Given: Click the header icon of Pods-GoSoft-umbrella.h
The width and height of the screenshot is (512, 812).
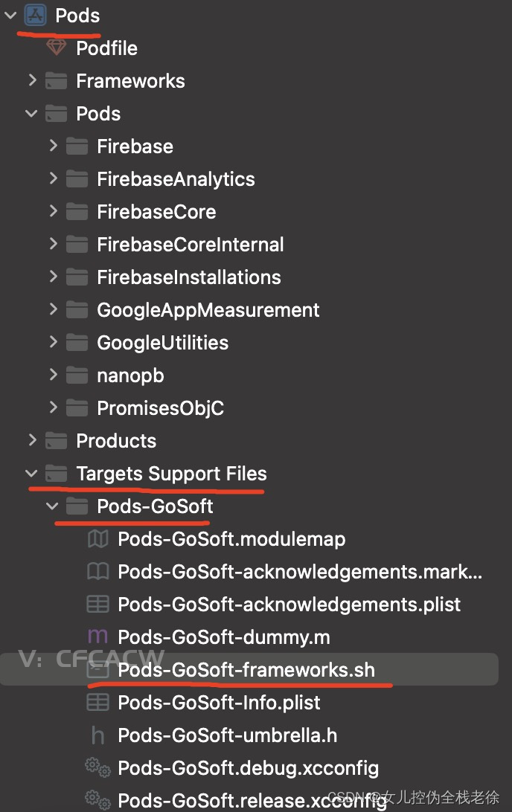Looking at the screenshot, I should pos(97,735).
